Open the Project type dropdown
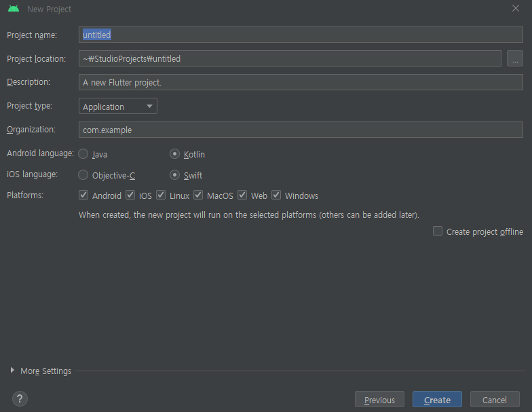532x412 pixels. tap(118, 106)
